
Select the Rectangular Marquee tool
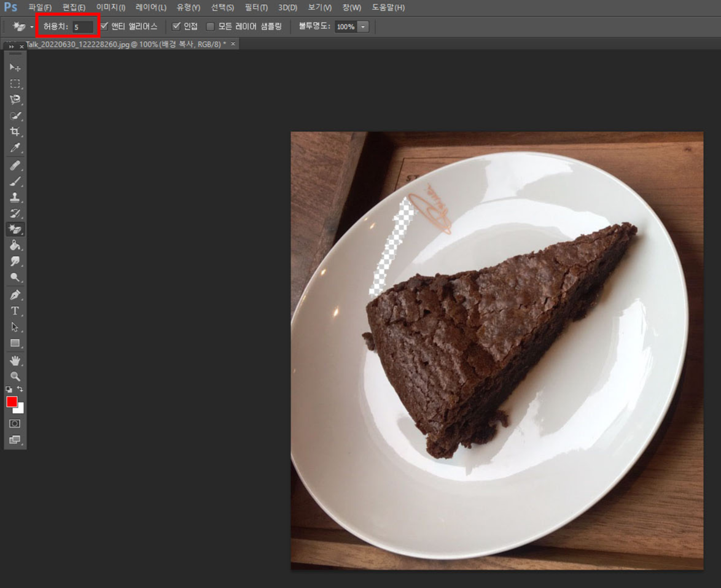point(15,84)
